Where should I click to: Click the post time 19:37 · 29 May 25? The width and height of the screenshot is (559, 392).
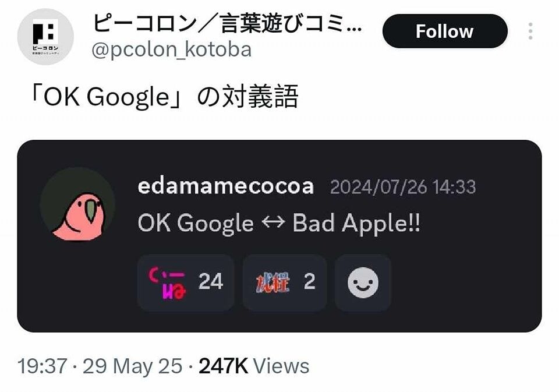(100, 366)
